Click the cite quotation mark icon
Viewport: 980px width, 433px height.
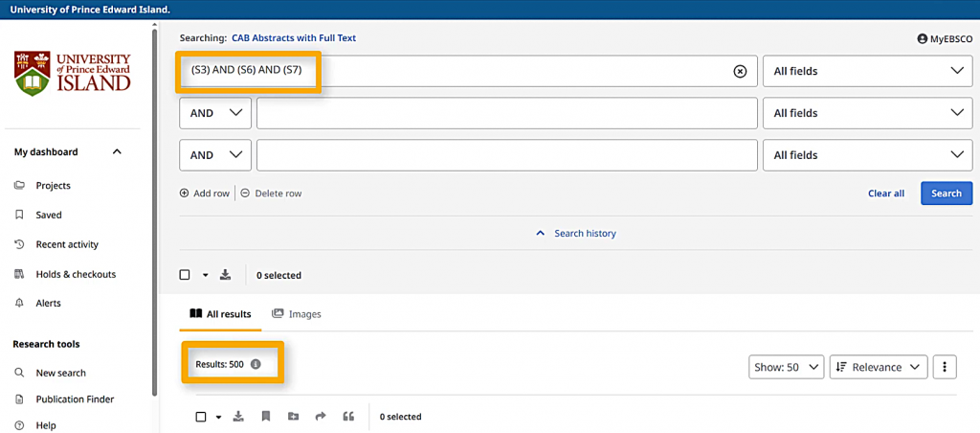pyautogui.click(x=348, y=417)
